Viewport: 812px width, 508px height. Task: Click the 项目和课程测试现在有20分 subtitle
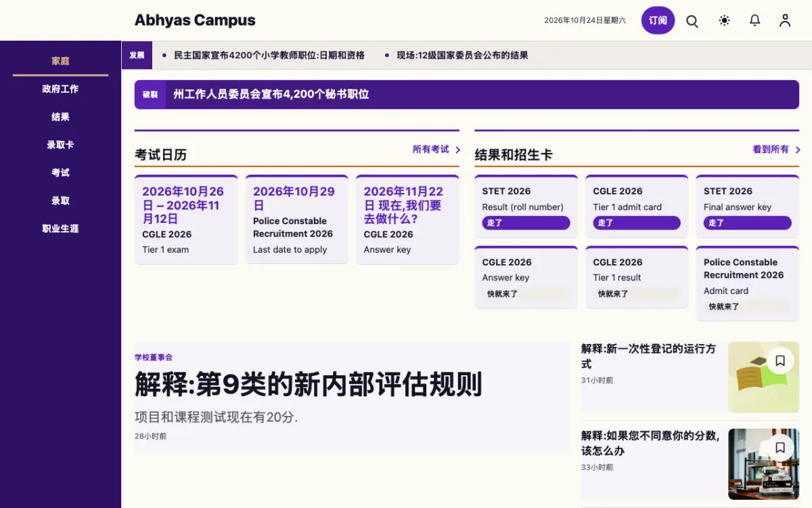[x=217, y=417]
